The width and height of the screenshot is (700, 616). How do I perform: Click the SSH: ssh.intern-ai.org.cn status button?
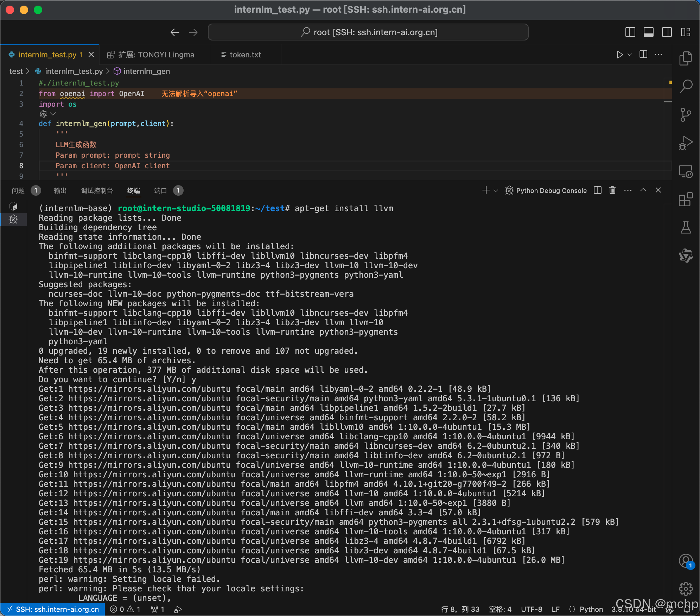[x=53, y=609]
